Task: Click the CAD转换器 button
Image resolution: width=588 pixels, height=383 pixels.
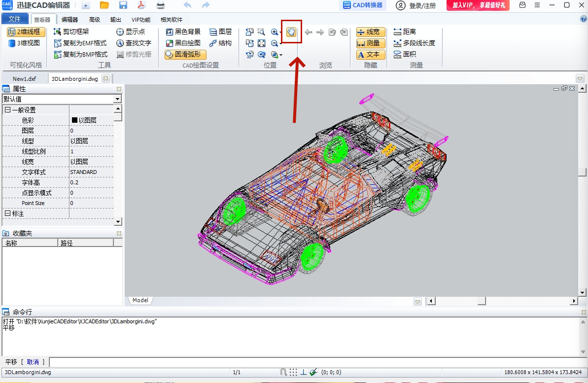Action: tap(363, 5)
